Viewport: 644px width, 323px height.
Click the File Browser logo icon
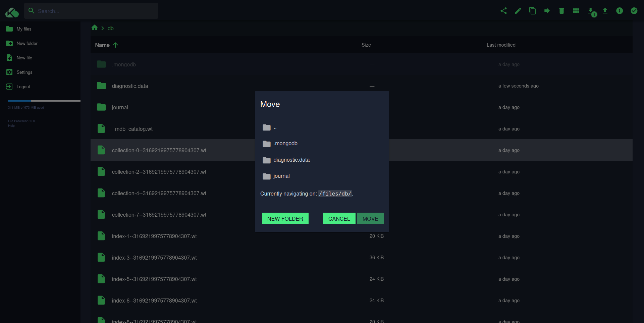click(12, 12)
